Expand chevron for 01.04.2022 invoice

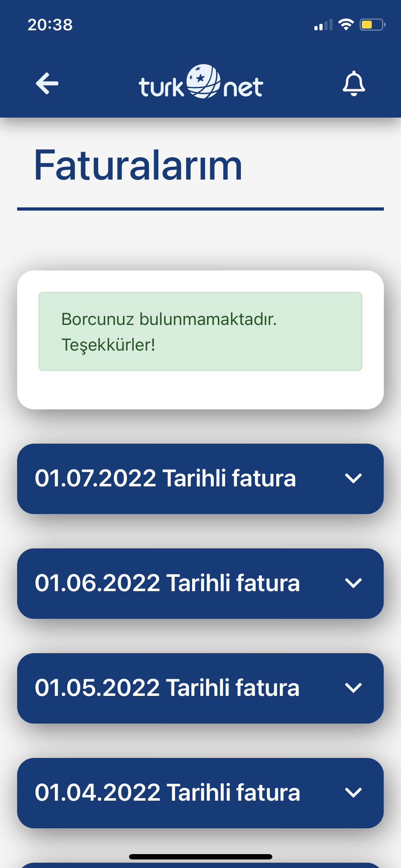[x=353, y=792]
